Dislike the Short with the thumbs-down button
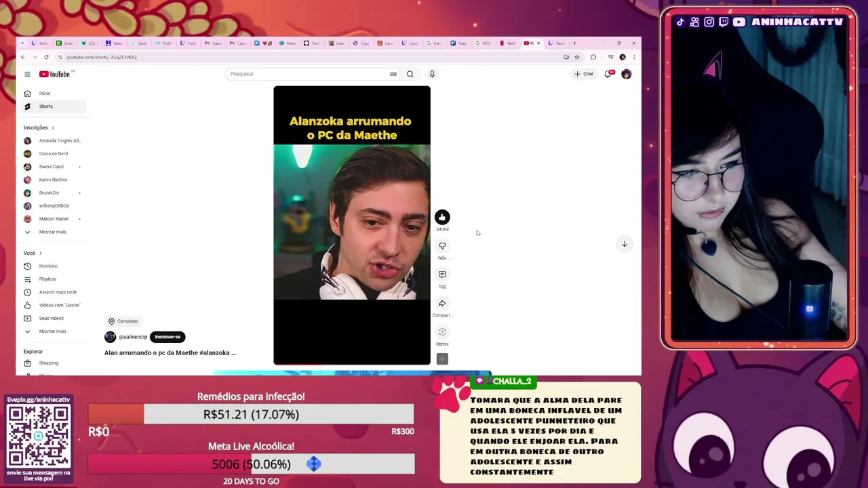The image size is (868, 488). pos(442,245)
